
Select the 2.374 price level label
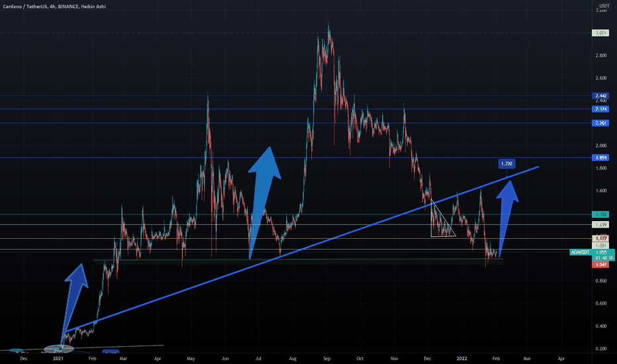point(600,109)
